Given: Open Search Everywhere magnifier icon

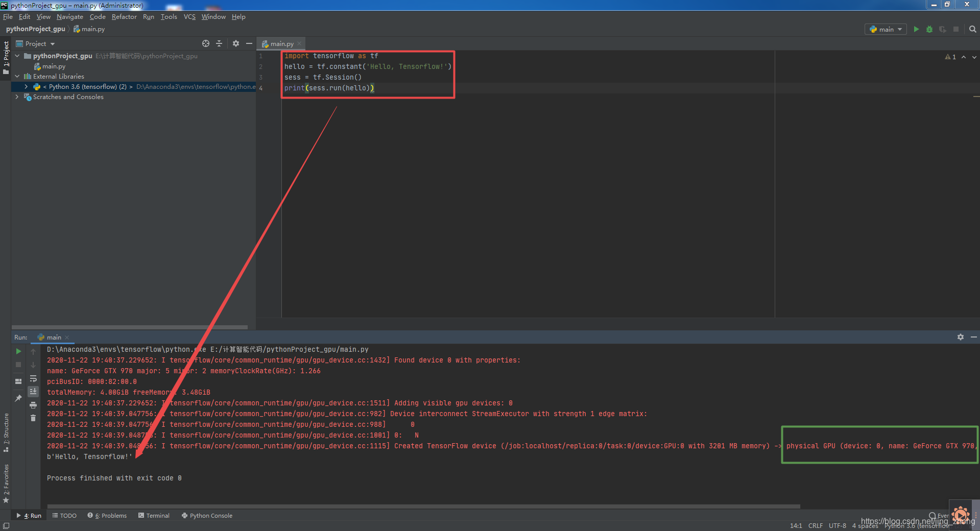Looking at the screenshot, I should click(x=972, y=30).
